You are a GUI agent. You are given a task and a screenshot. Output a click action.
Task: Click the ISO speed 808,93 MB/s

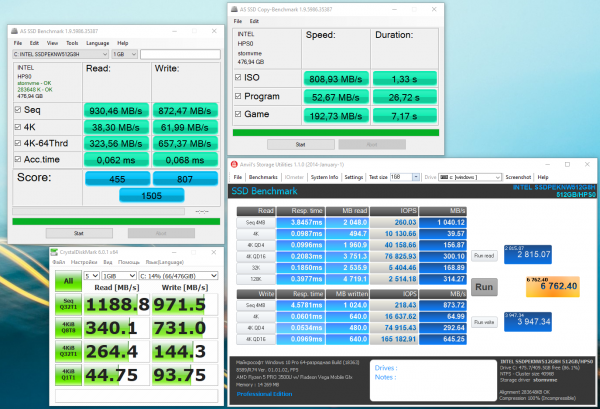[336, 79]
